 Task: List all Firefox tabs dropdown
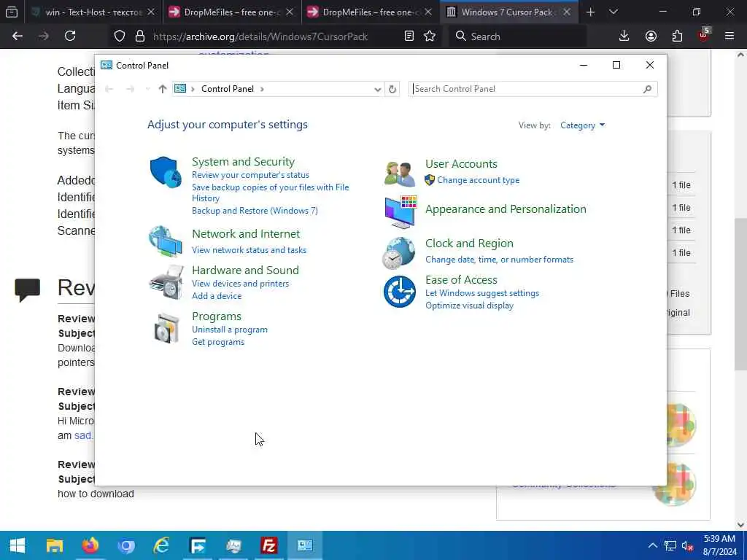[614, 12]
